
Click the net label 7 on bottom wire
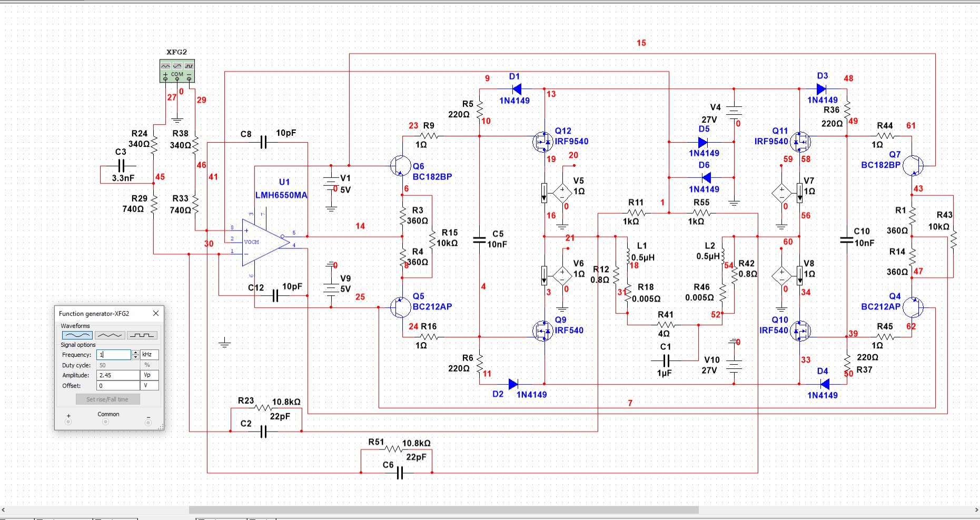[630, 403]
